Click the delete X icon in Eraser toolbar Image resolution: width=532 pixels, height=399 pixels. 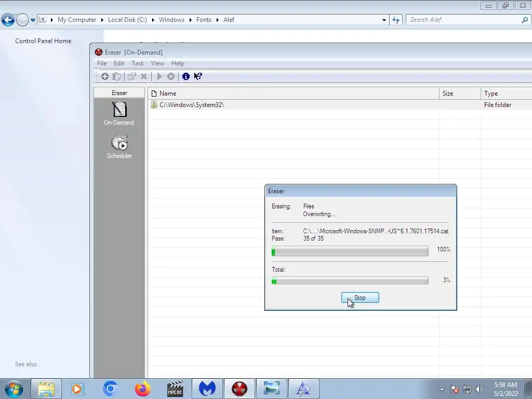[144, 76]
